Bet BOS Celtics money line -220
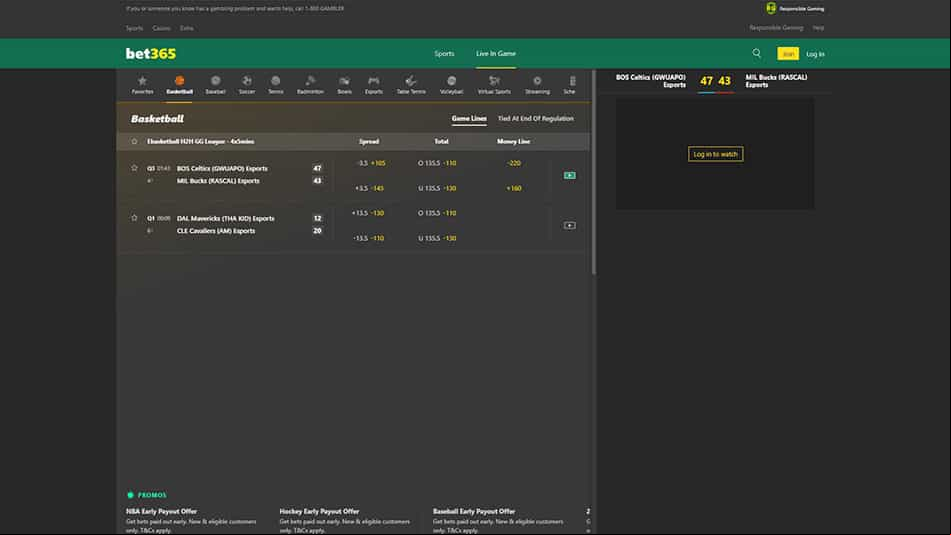This screenshot has width=951, height=535. pos(514,163)
